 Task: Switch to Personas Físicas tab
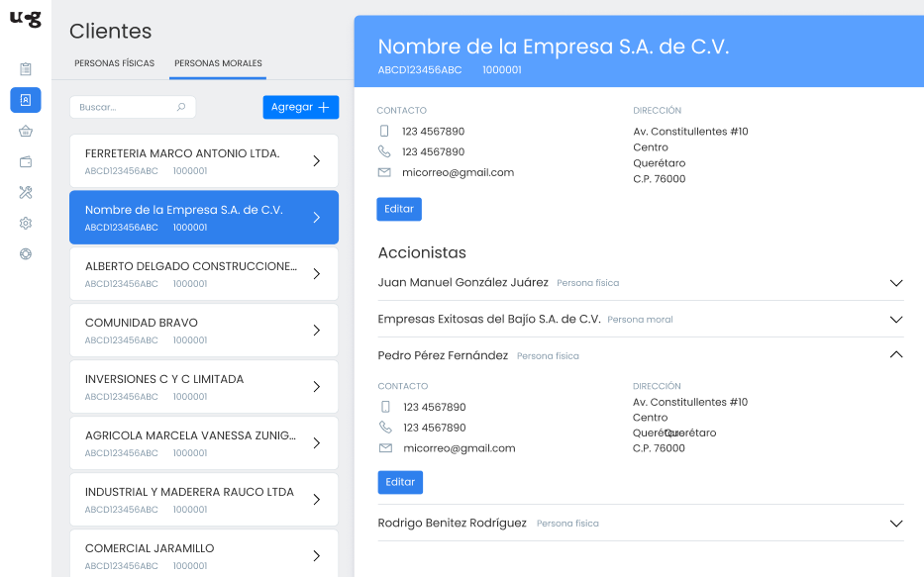[115, 63]
